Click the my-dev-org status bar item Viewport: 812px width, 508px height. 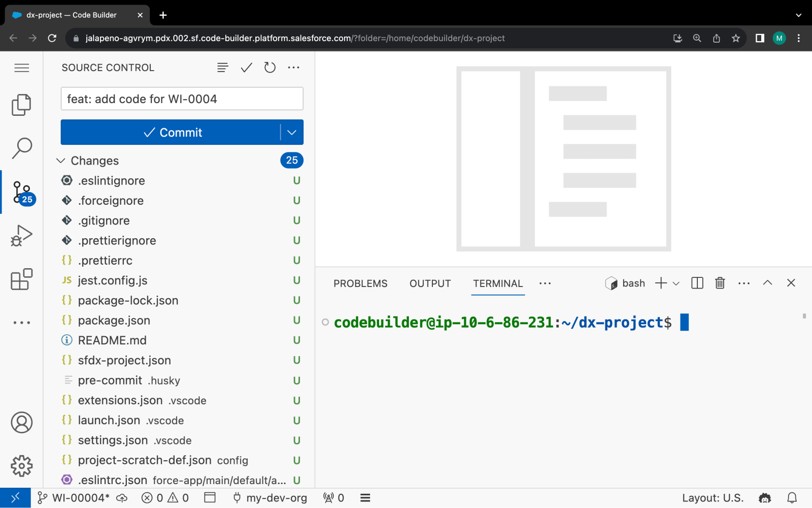tap(270, 498)
